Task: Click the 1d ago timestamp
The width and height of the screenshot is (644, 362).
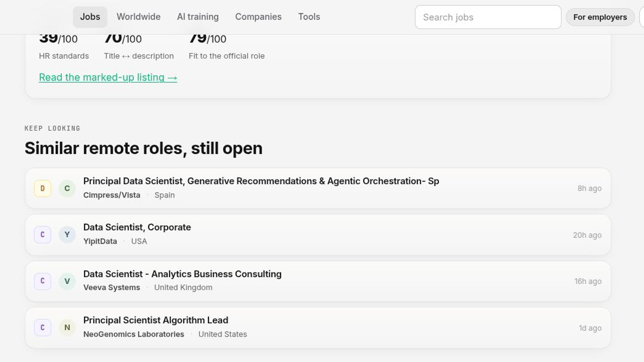Action: point(590,328)
